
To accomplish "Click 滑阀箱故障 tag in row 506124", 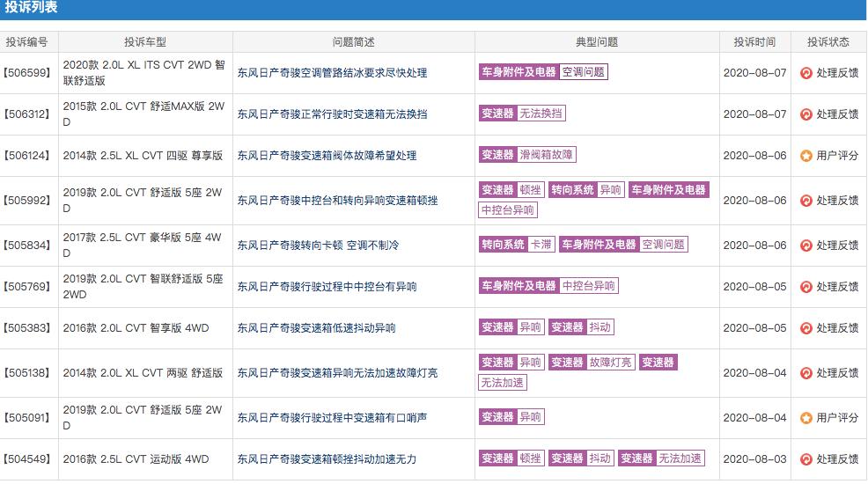I will (x=547, y=155).
